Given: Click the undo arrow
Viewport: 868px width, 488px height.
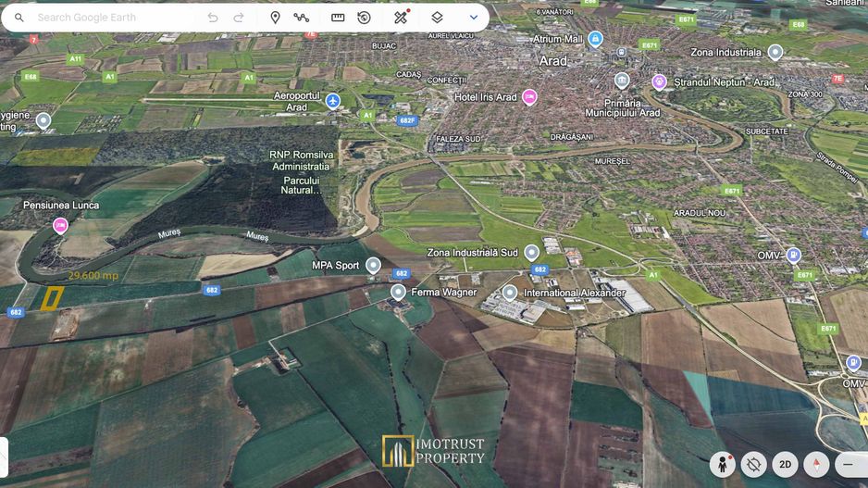Looking at the screenshot, I should click(213, 18).
